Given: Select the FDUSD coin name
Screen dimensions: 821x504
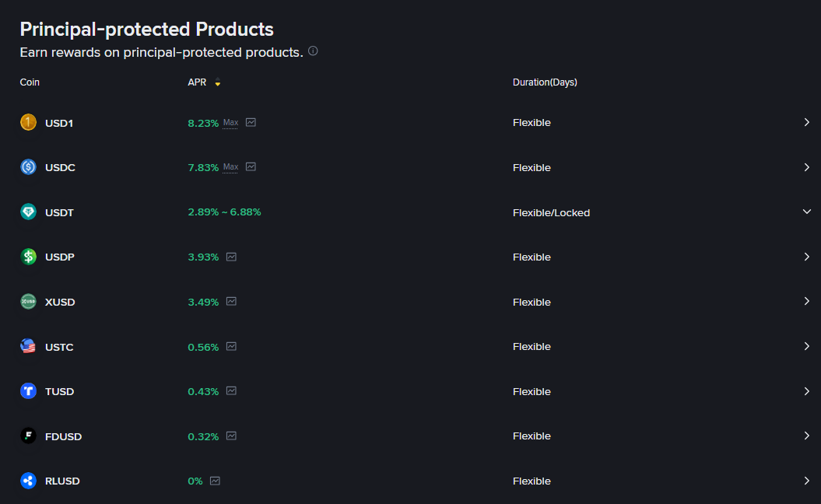Looking at the screenshot, I should [x=63, y=436].
